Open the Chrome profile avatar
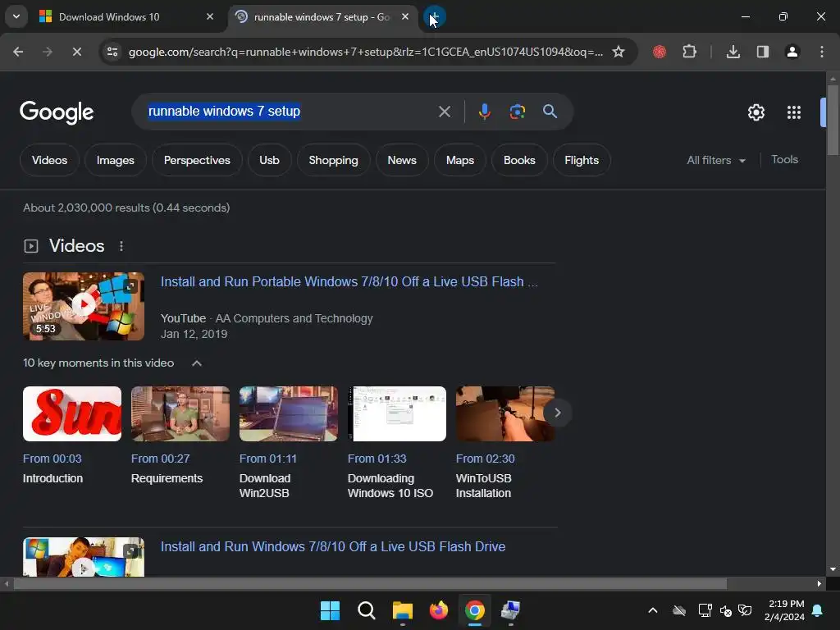The height and width of the screenshot is (630, 840). [x=792, y=52]
